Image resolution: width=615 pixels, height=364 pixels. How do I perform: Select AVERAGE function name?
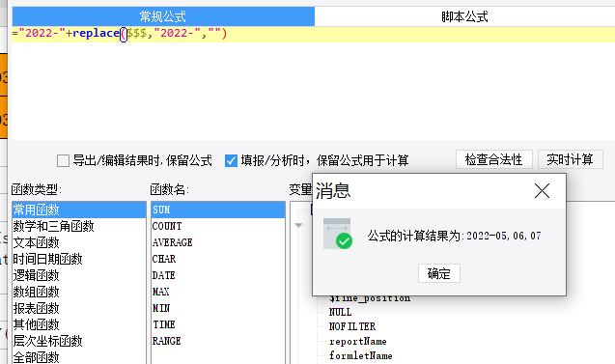click(218, 242)
